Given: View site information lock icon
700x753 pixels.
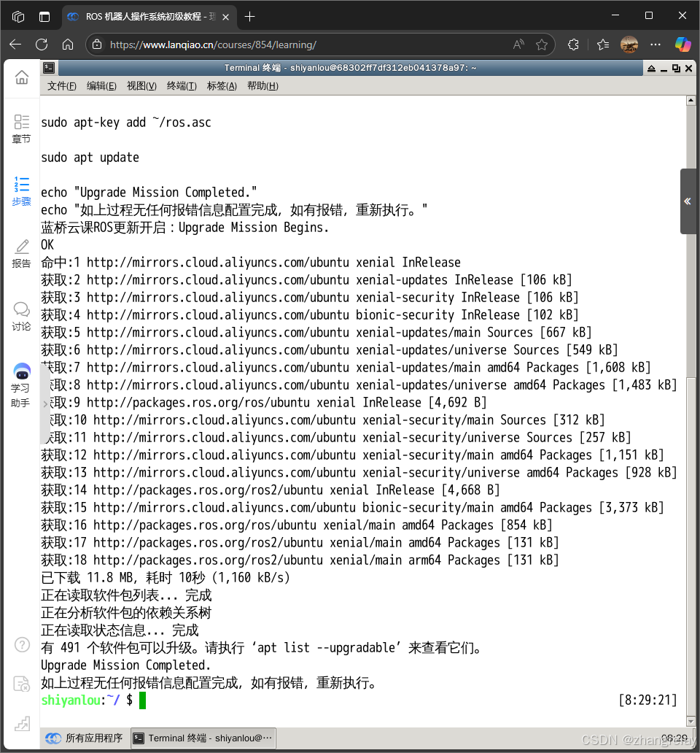Looking at the screenshot, I should [x=97, y=45].
